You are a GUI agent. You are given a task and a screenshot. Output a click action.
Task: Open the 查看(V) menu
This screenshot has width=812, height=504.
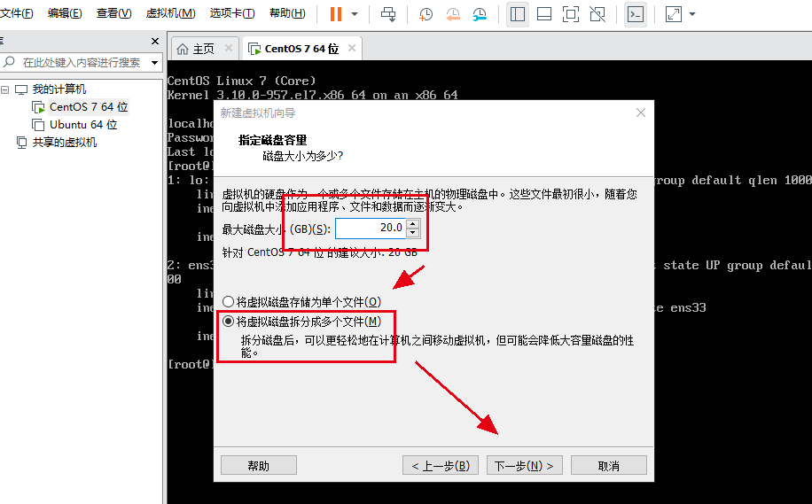click(x=114, y=13)
